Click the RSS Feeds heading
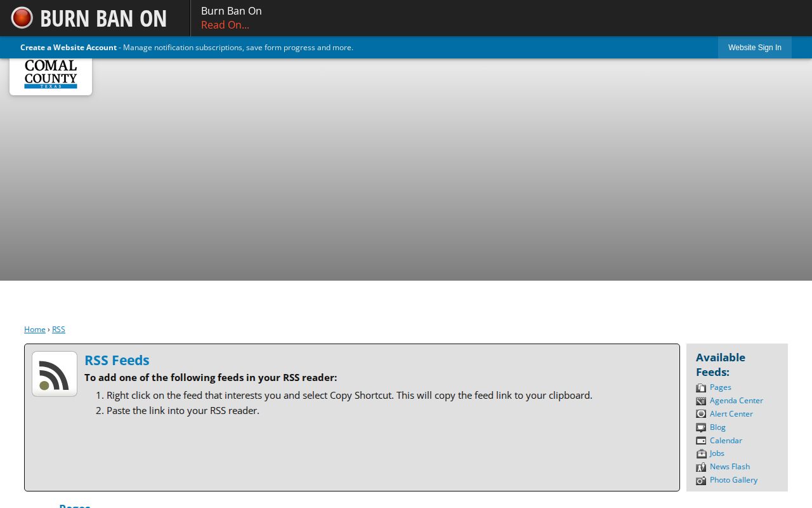This screenshot has height=508, width=812. 117,360
